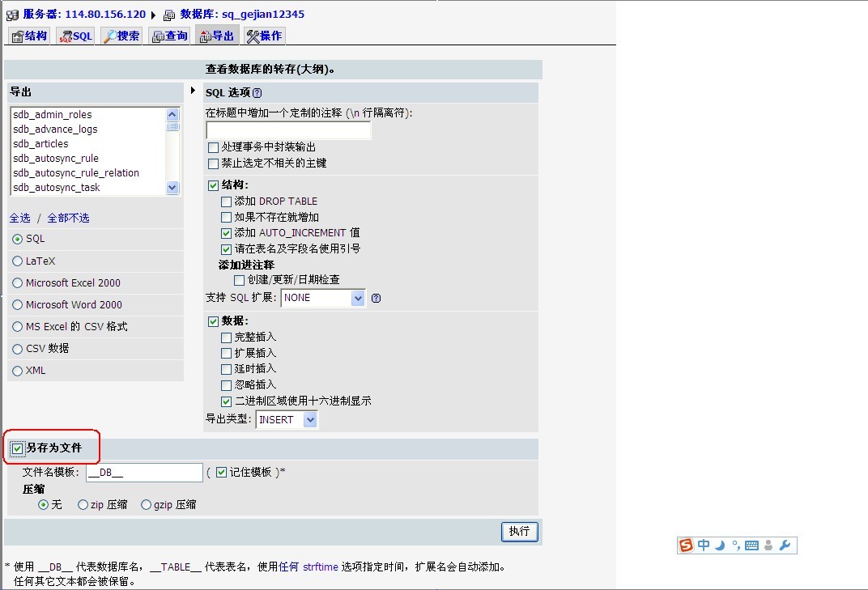Select XML export format
The width and height of the screenshot is (868, 590).
[17, 371]
